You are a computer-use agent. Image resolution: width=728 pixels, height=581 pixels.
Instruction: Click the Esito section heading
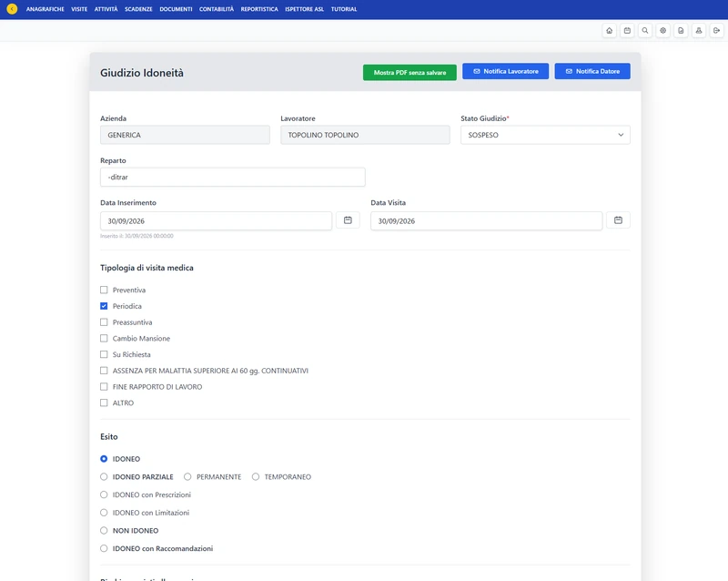click(x=109, y=436)
